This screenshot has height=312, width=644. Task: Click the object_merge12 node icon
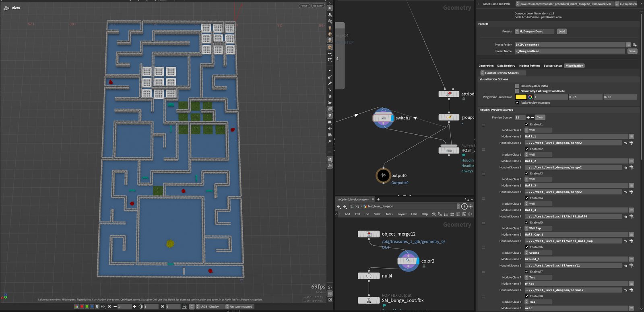[369, 234]
